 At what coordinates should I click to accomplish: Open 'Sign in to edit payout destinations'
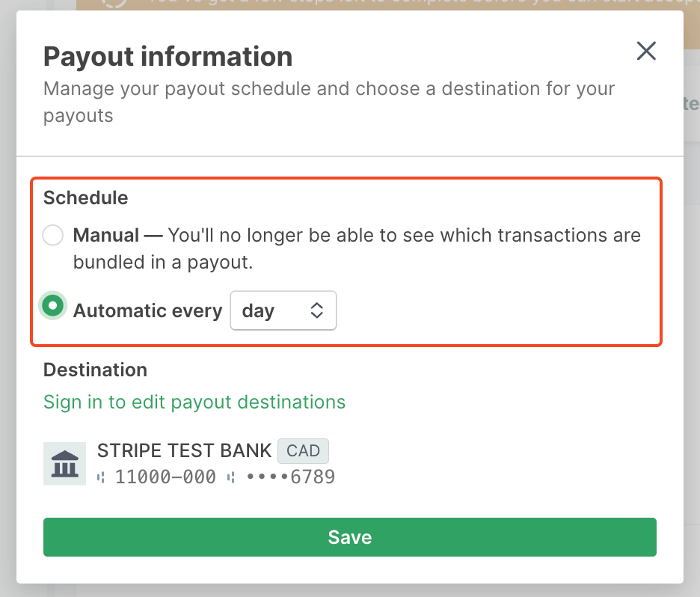tap(194, 402)
